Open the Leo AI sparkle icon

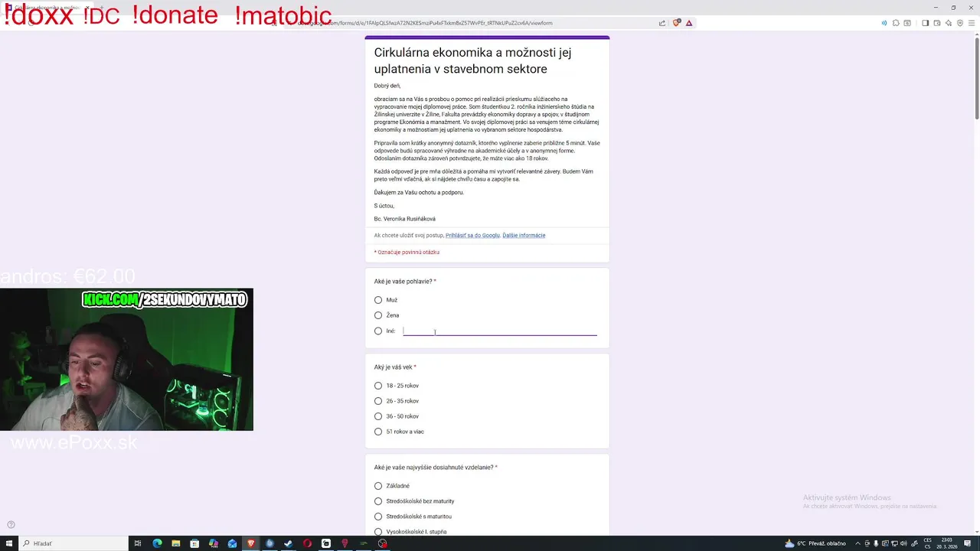tap(949, 23)
